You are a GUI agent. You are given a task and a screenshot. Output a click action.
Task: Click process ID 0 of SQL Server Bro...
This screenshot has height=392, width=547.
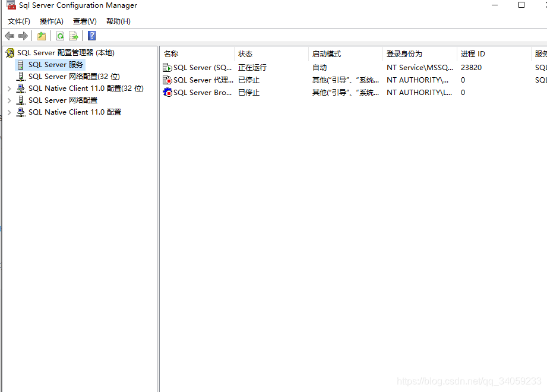click(463, 93)
